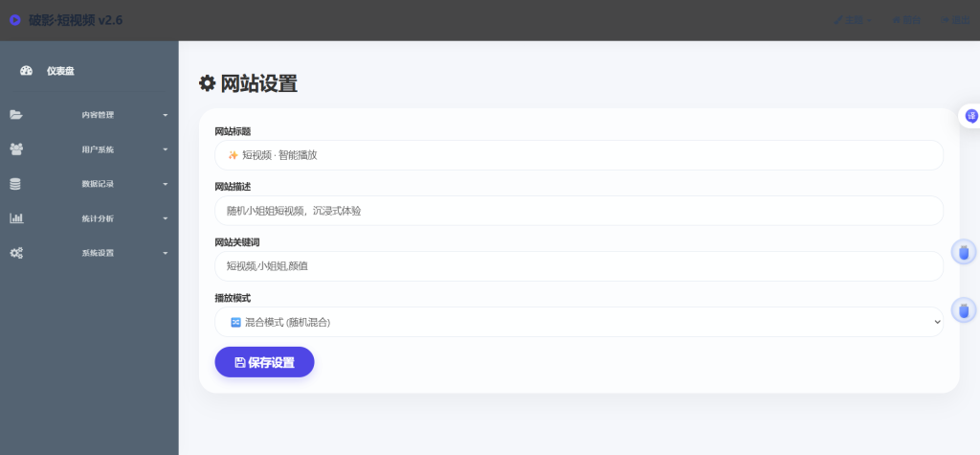Click the upper blue floating widget icon
Image resolution: width=980 pixels, height=455 pixels.
(964, 252)
